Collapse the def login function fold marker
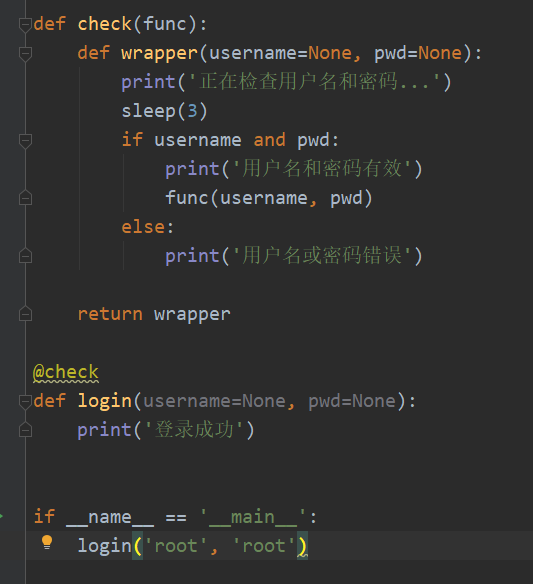Image resolution: width=533 pixels, height=584 pixels. pos(25,402)
